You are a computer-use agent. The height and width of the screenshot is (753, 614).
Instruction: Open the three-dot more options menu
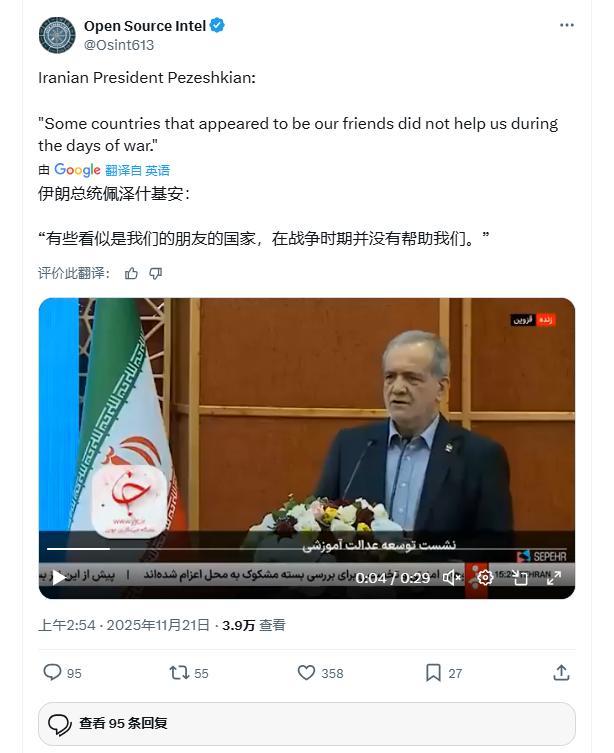click(x=566, y=25)
